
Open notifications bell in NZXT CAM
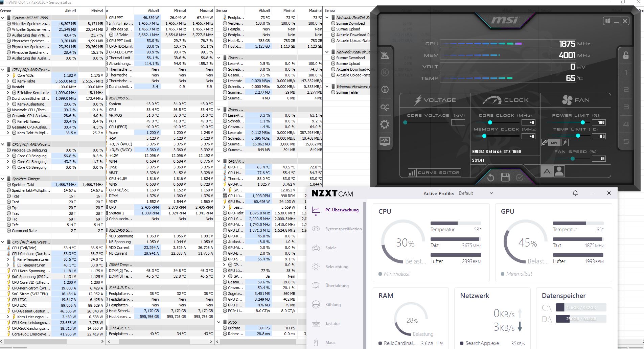(x=575, y=193)
